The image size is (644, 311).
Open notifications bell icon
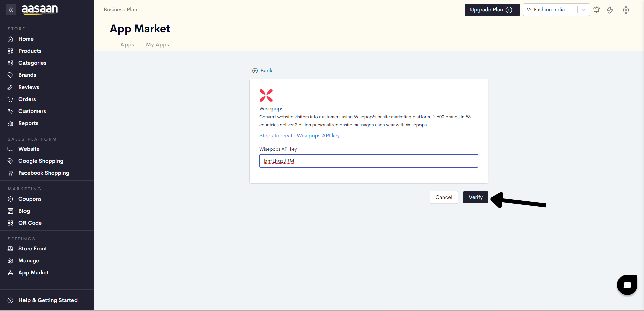tap(597, 10)
